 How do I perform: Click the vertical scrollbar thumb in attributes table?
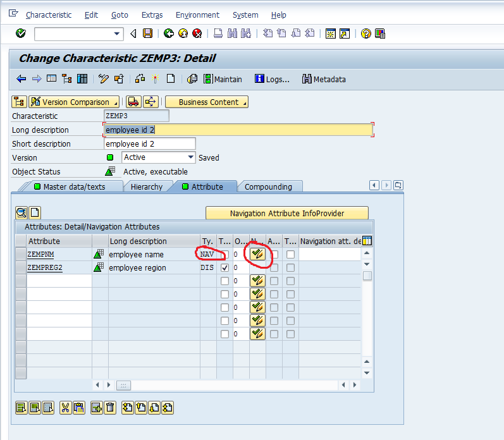(x=367, y=276)
